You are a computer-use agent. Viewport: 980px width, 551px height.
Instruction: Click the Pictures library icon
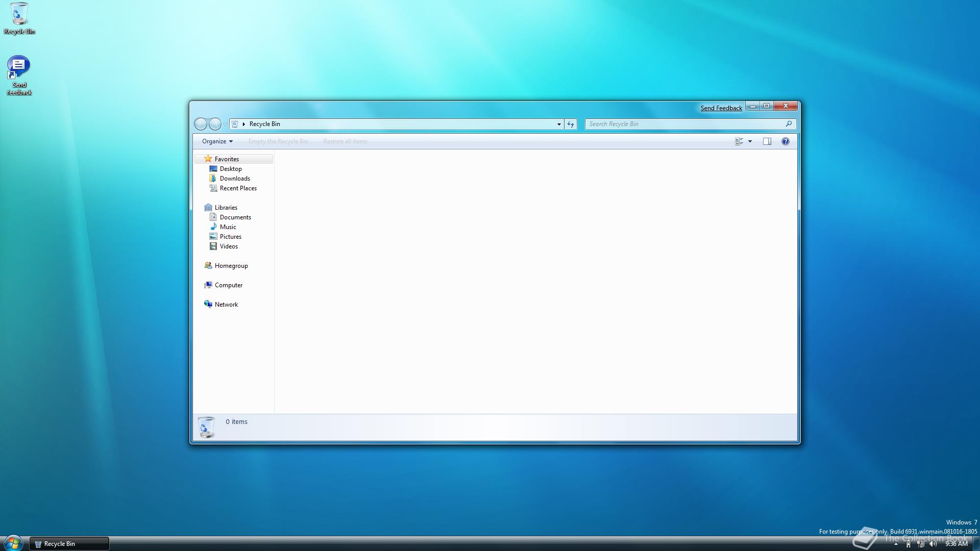coord(213,236)
